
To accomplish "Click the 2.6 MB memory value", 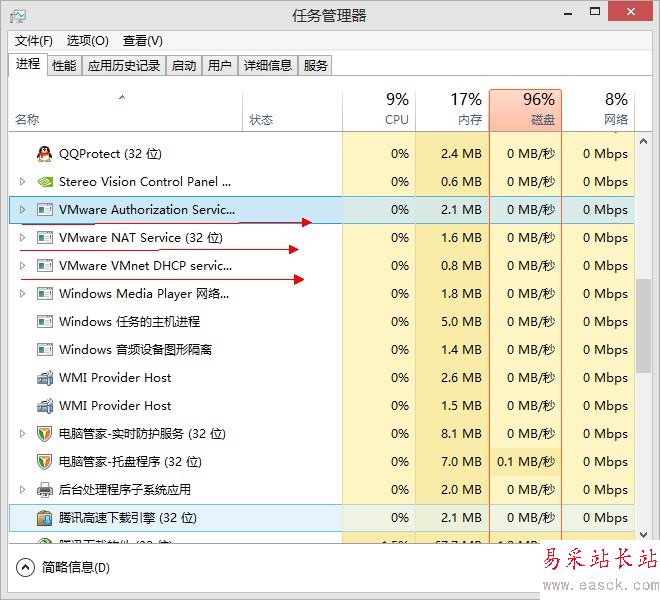I will click(x=461, y=378).
